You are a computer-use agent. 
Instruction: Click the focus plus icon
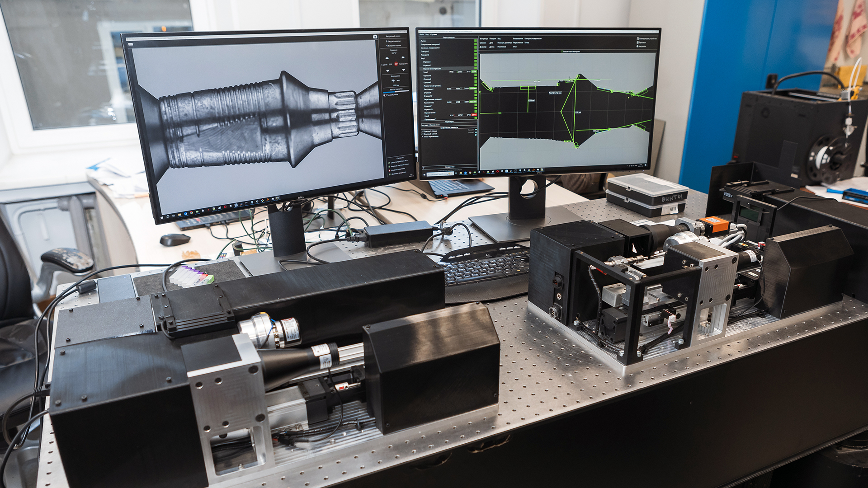[x=393, y=80]
